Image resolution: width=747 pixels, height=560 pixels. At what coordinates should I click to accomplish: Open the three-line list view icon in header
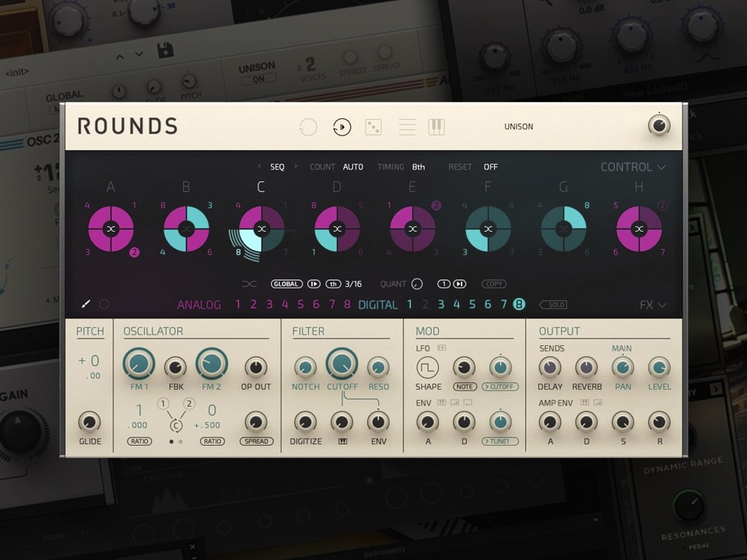tap(407, 127)
